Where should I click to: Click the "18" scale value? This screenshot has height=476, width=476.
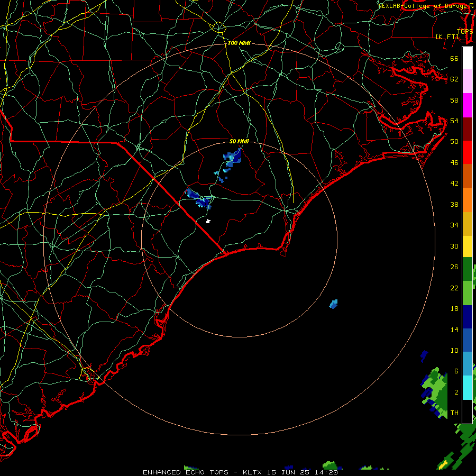pos(454,309)
